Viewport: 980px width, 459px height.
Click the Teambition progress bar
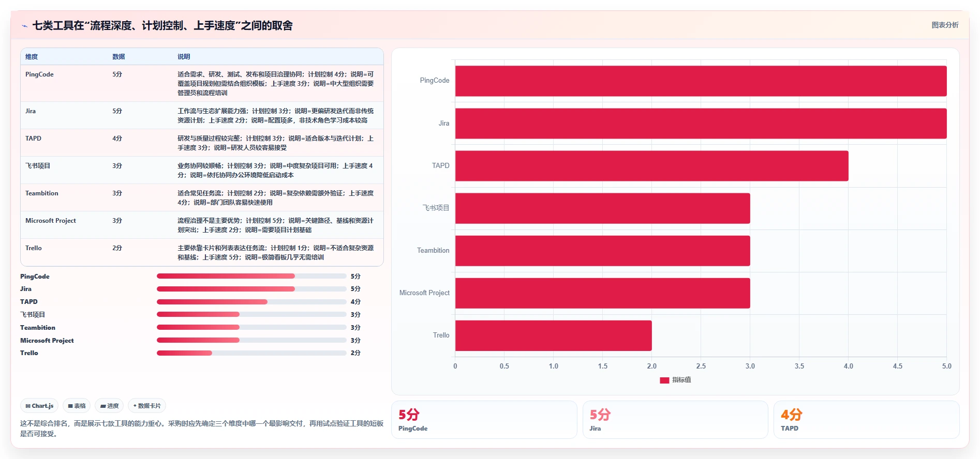click(x=251, y=327)
